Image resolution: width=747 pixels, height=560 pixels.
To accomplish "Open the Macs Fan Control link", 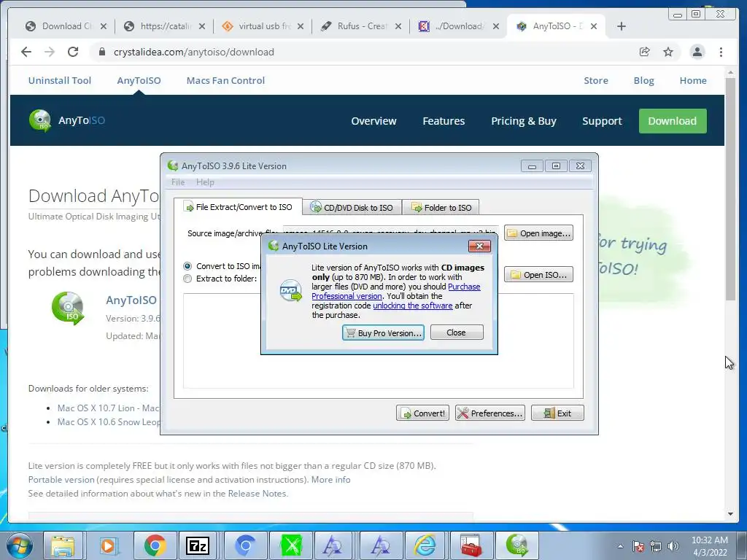I will click(225, 80).
